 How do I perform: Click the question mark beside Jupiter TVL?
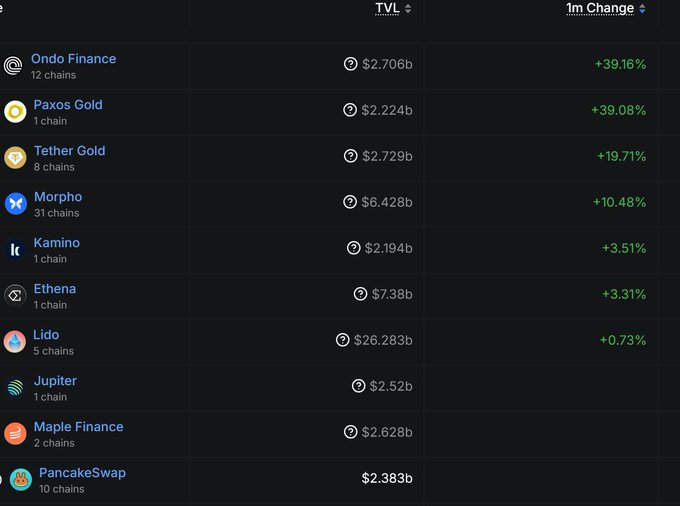click(358, 386)
